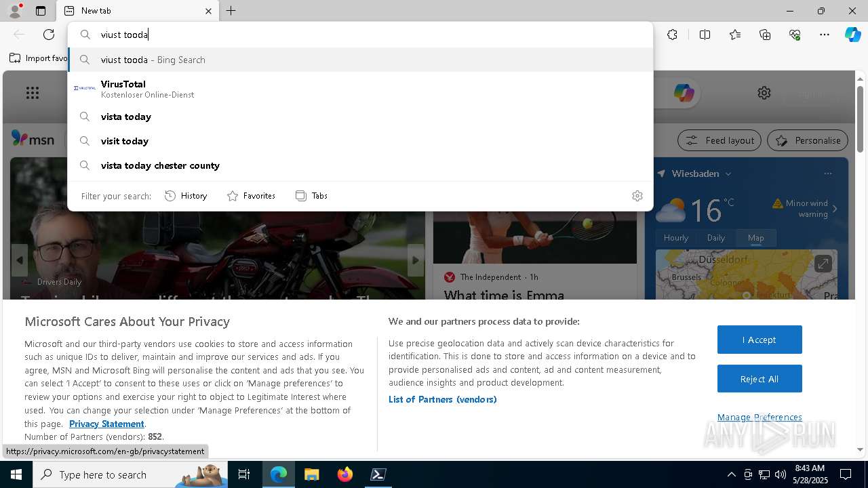Click the browser Back arrow

[x=19, y=35]
